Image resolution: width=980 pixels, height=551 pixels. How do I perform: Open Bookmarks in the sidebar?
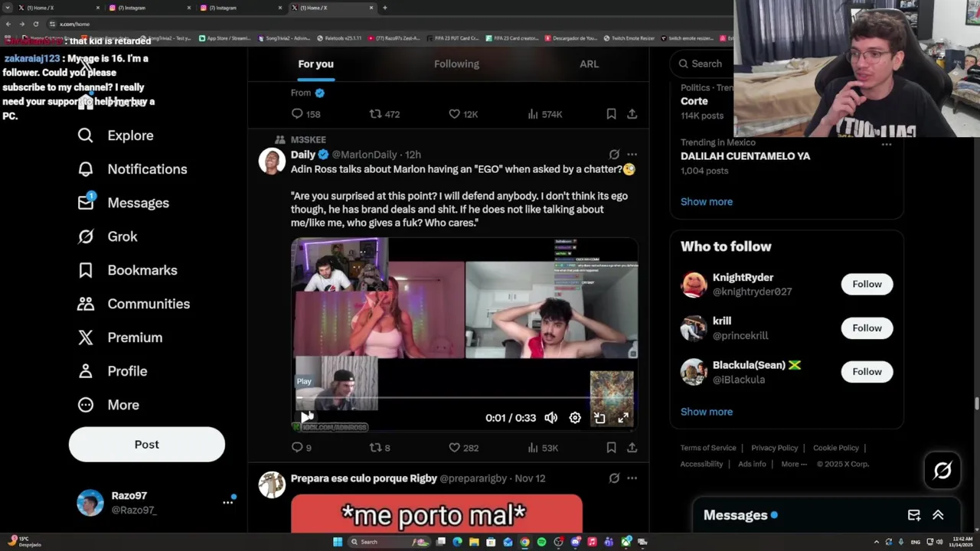tap(127, 270)
